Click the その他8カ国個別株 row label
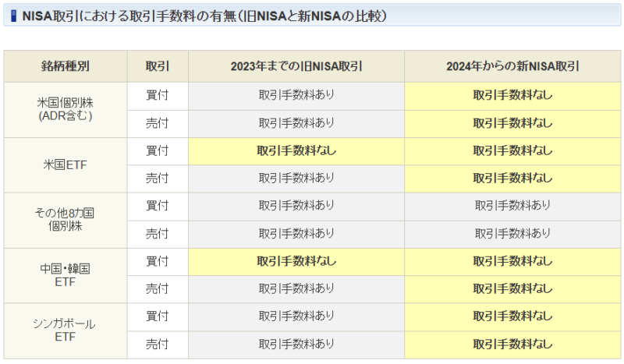624x364 pixels. (x=66, y=220)
